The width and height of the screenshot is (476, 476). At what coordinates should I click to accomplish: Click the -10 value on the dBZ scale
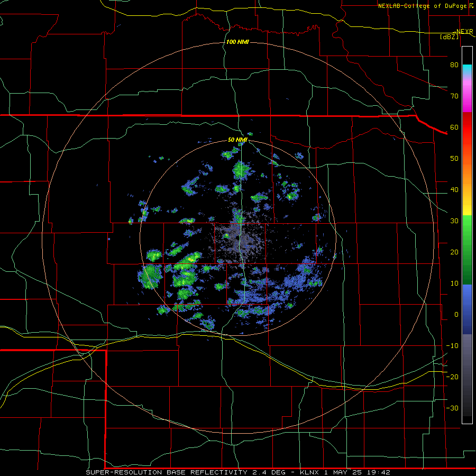(452, 346)
